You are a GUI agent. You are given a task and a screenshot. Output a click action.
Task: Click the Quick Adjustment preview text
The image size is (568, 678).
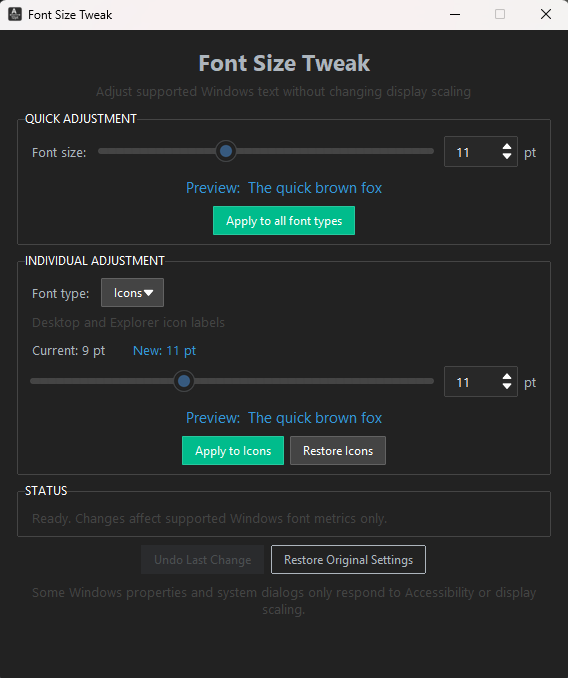284,188
